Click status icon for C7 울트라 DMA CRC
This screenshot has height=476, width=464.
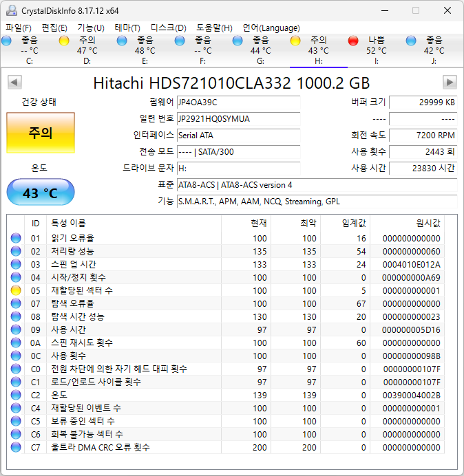tap(16, 447)
